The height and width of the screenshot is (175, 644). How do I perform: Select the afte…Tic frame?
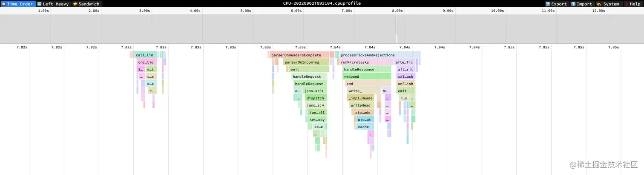[x=404, y=62]
